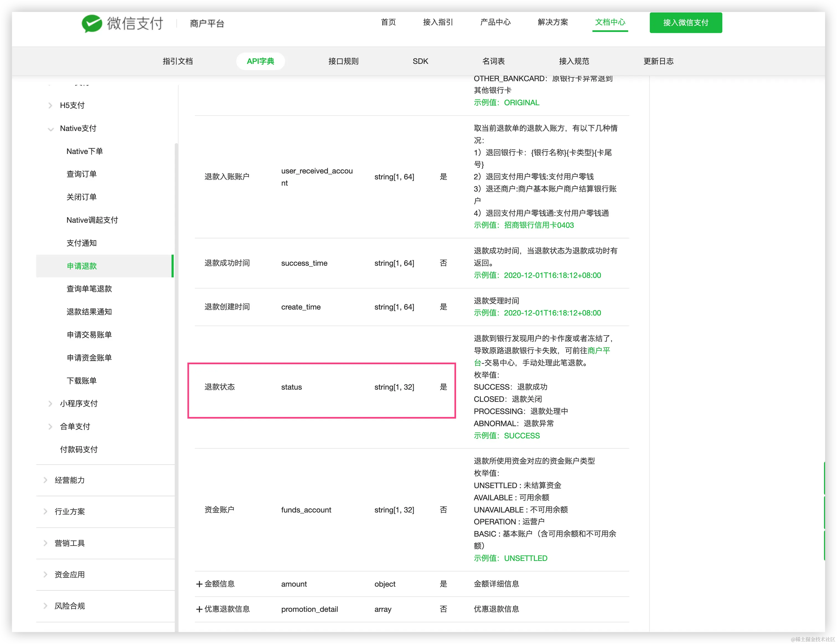This screenshot has height=644, width=837.
Task: Expand the 营销工具 category arrow
Action: (45, 543)
